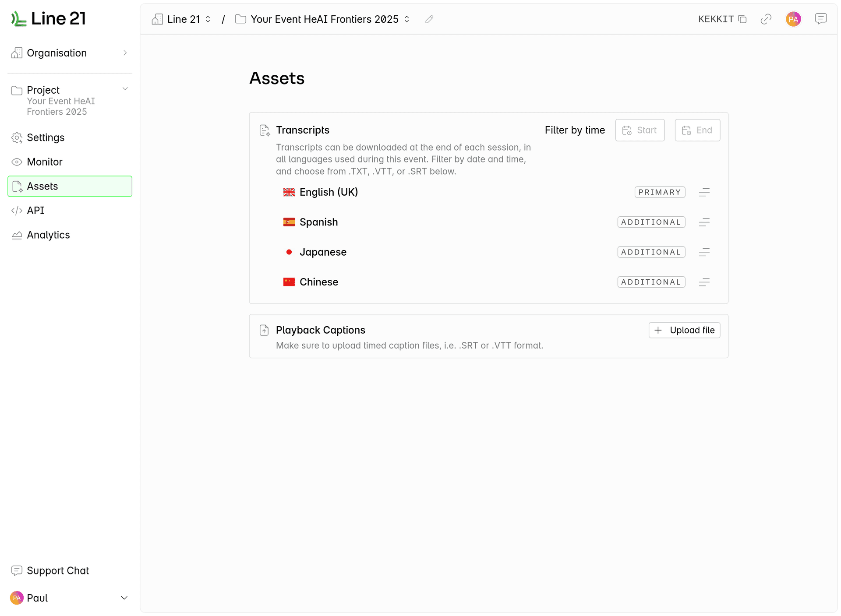
Task: Click the Assets page heading
Action: [277, 78]
